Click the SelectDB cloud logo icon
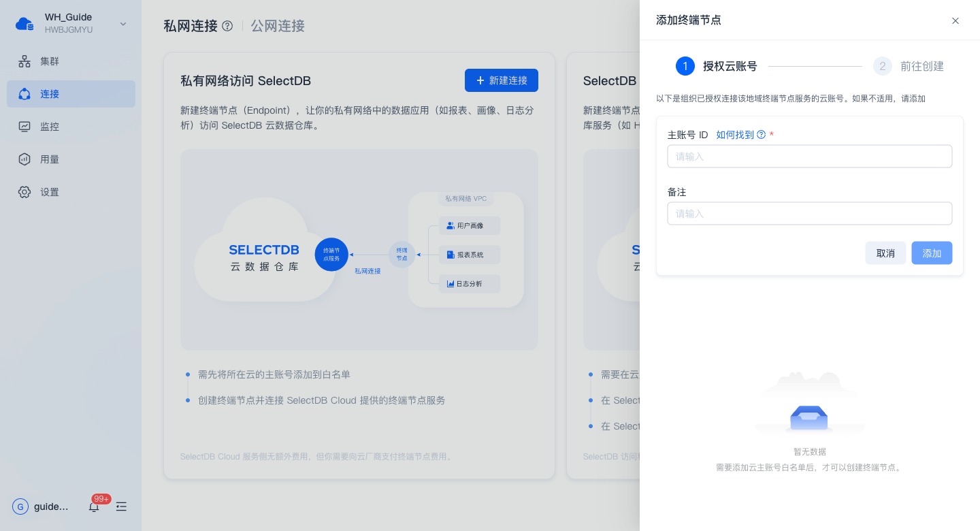 pyautogui.click(x=24, y=24)
